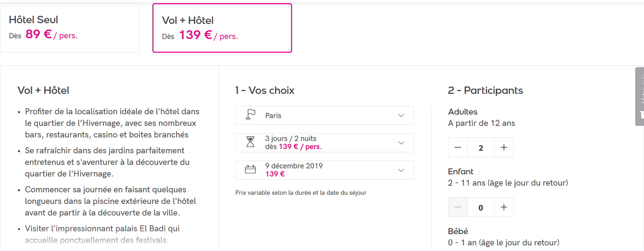
Task: Click the calendar date icon
Action: point(250,169)
